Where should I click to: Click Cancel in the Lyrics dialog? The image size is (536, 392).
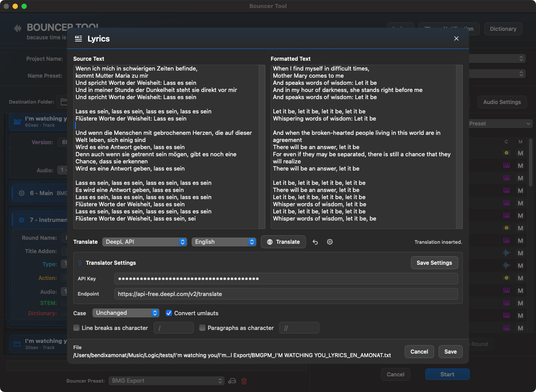coord(419,352)
